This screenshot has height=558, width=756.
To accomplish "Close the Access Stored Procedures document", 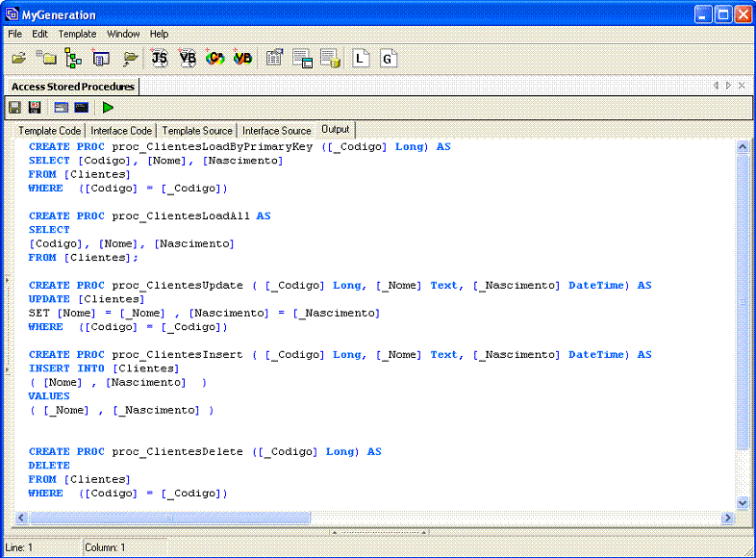I will [x=742, y=86].
